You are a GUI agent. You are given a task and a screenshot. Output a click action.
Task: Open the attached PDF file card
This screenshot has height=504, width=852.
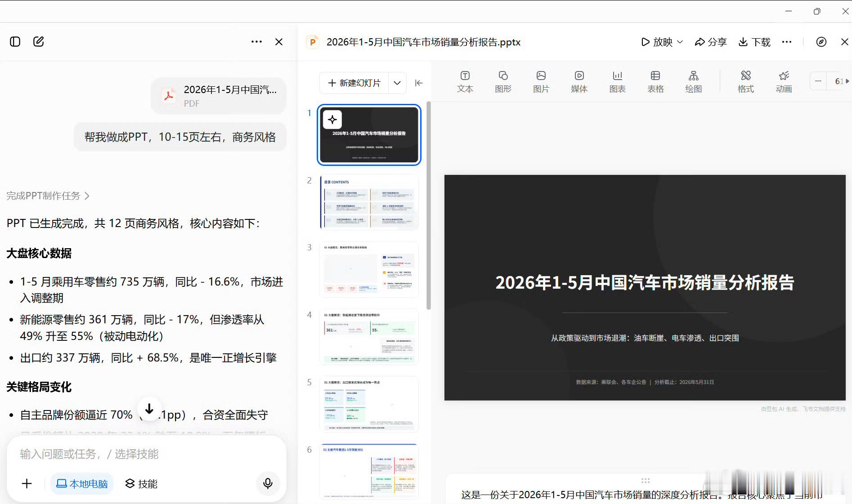click(219, 96)
